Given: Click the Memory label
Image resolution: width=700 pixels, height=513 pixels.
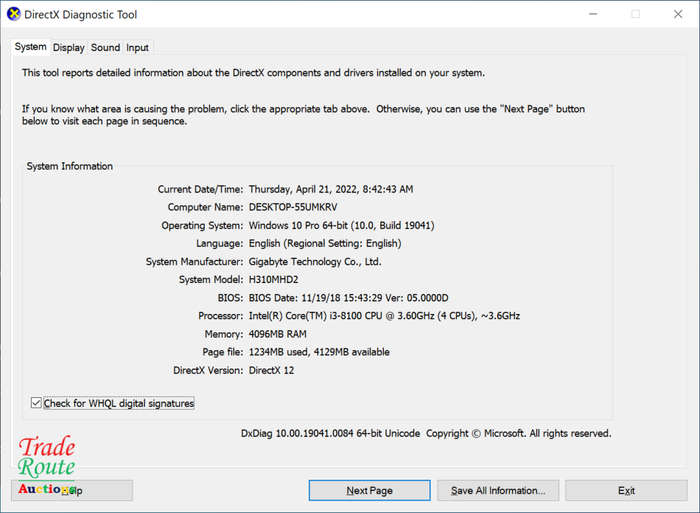Looking at the screenshot, I should pyautogui.click(x=224, y=334).
